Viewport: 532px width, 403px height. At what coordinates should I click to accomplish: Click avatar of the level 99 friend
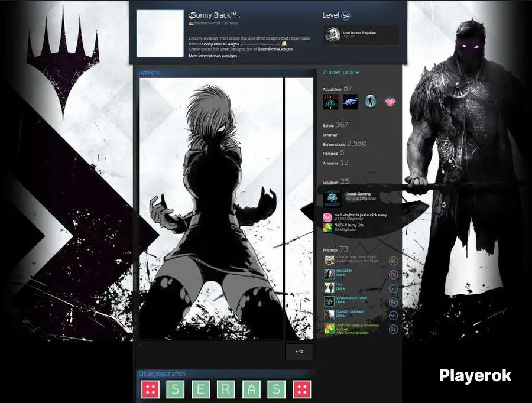[329, 260]
